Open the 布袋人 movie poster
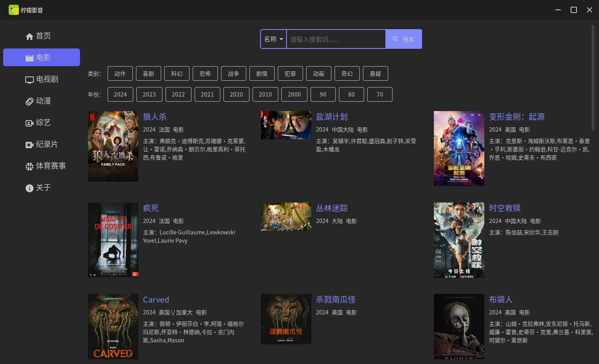 coord(459,327)
